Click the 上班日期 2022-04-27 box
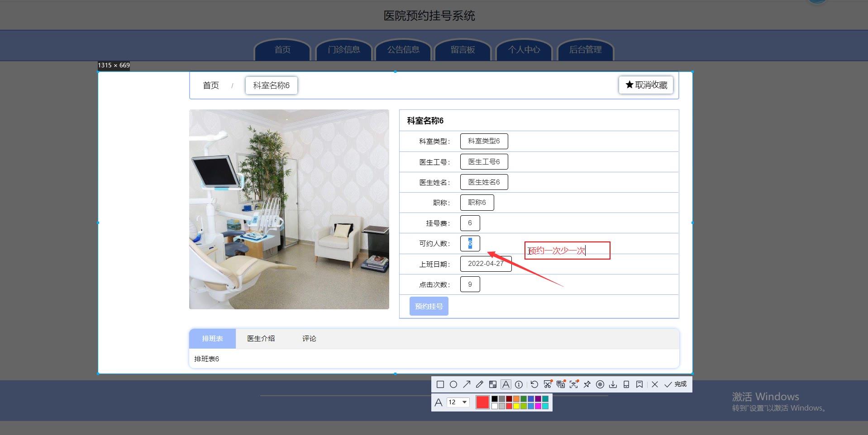868x435 pixels. click(x=486, y=264)
